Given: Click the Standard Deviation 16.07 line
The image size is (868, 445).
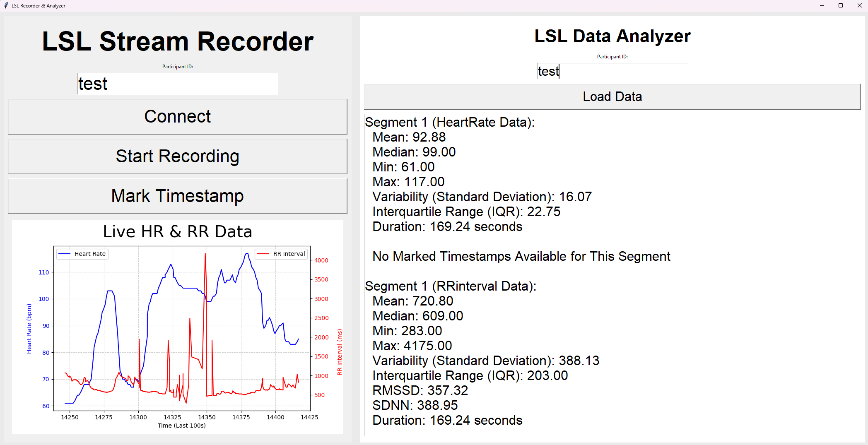Looking at the screenshot, I should (482, 197).
